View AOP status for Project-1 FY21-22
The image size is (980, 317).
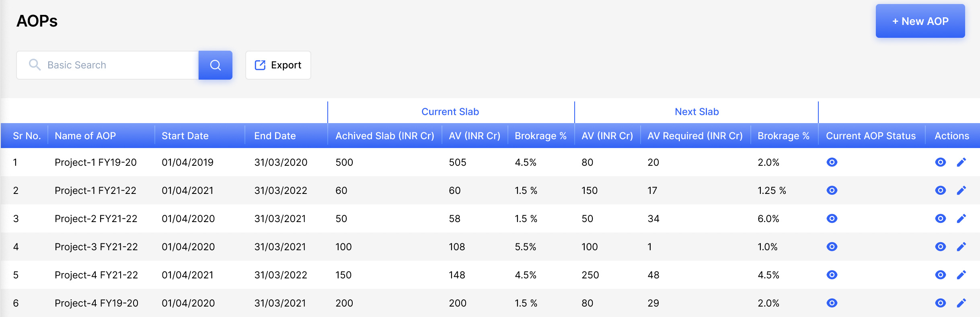832,190
